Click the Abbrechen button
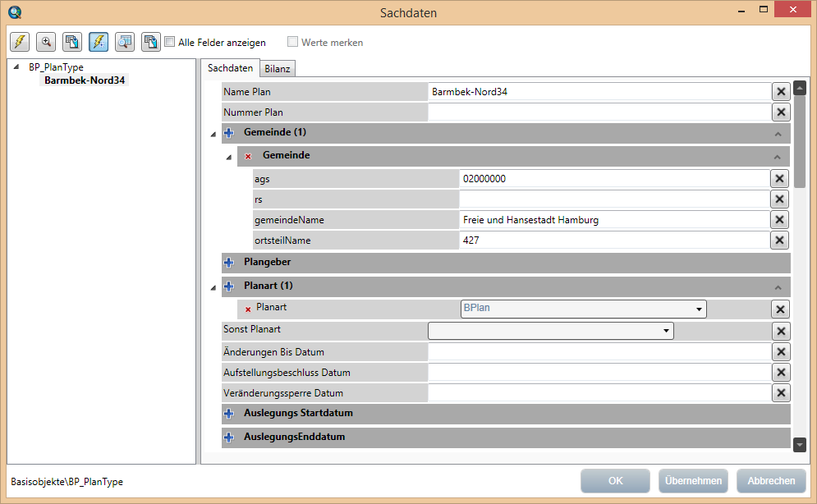 pos(771,481)
